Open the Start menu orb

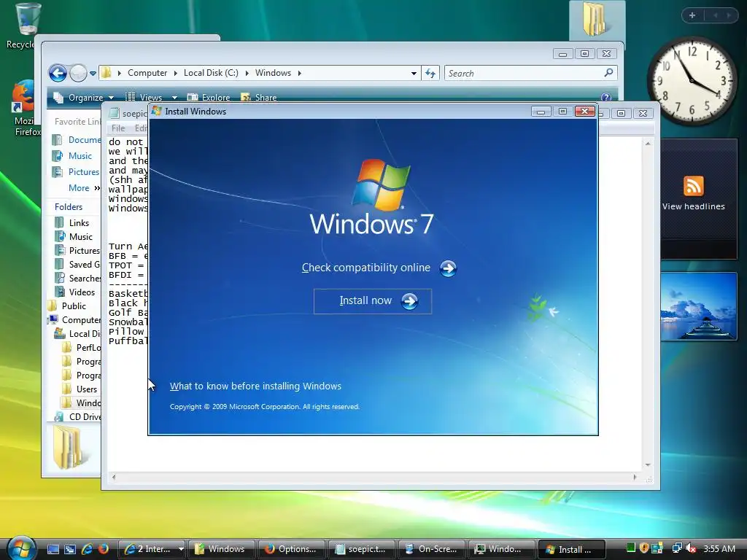[20, 548]
